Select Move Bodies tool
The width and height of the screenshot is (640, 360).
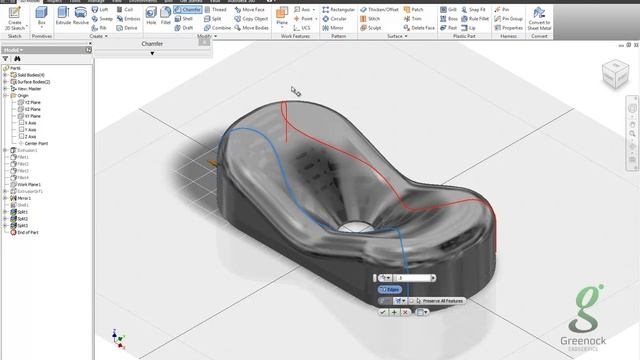point(251,28)
